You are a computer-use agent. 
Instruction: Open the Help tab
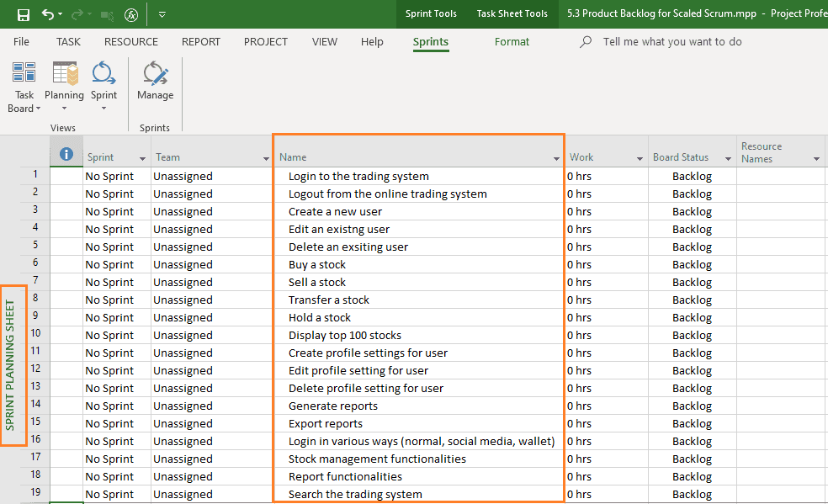(x=372, y=42)
